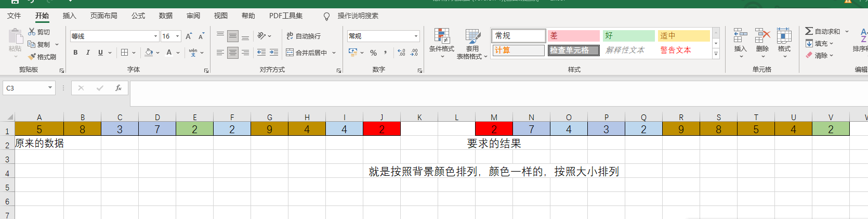868x219 pixels.
Task: Click the accounting number format icon
Action: coord(353,53)
